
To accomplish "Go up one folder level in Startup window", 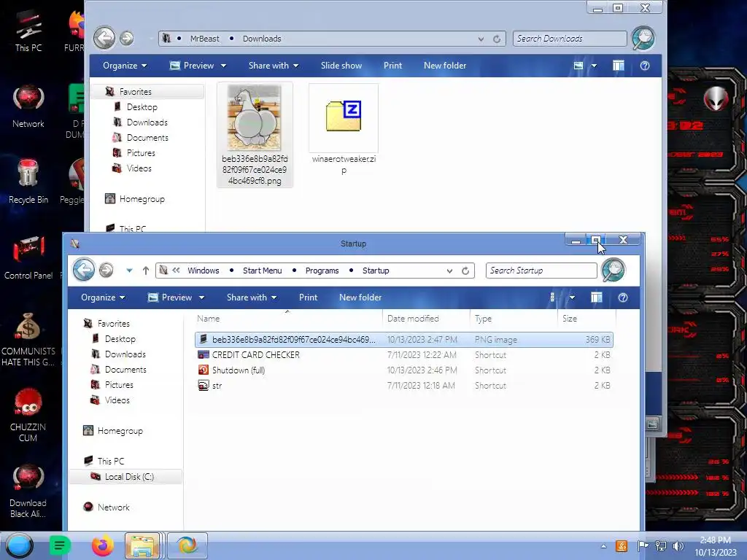I will click(146, 271).
